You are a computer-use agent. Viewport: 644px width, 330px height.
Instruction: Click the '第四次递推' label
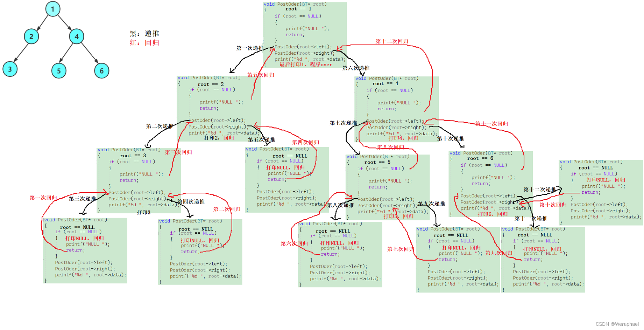[x=191, y=201]
